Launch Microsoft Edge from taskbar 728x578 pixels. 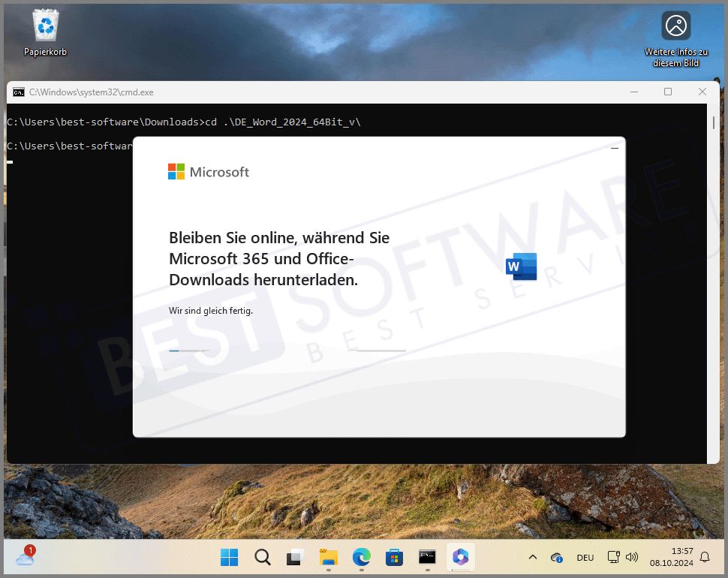[361, 557]
